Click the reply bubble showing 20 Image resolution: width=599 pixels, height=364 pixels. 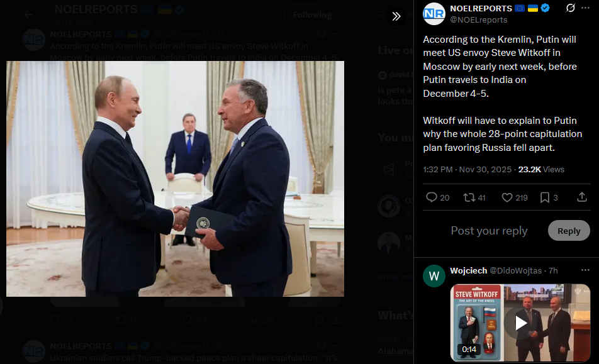[x=437, y=197]
